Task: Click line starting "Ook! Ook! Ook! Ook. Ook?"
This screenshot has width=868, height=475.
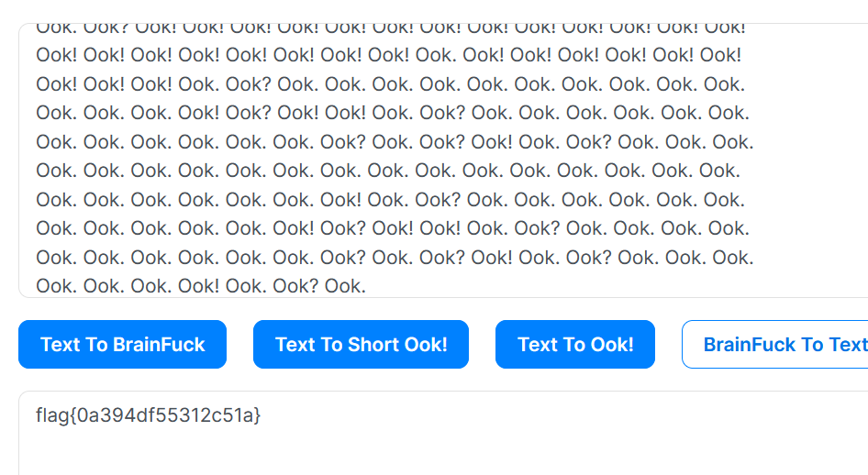Action: [390, 84]
